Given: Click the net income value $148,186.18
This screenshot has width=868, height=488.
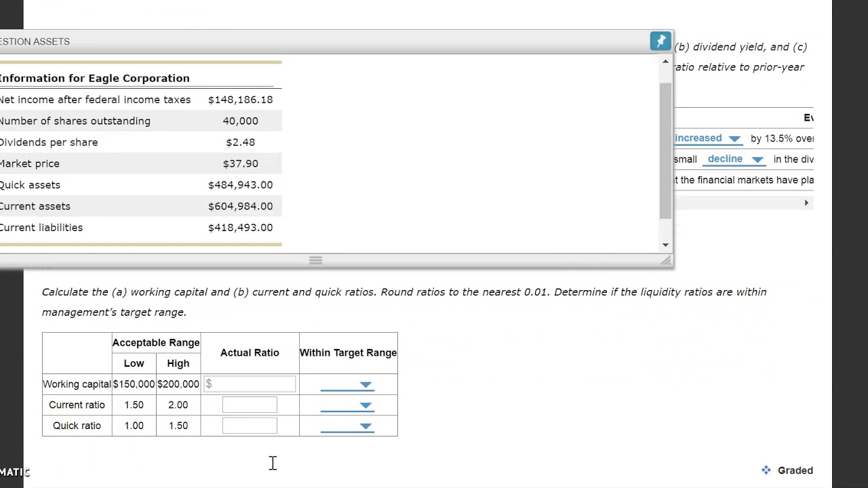Looking at the screenshot, I should click(240, 100).
